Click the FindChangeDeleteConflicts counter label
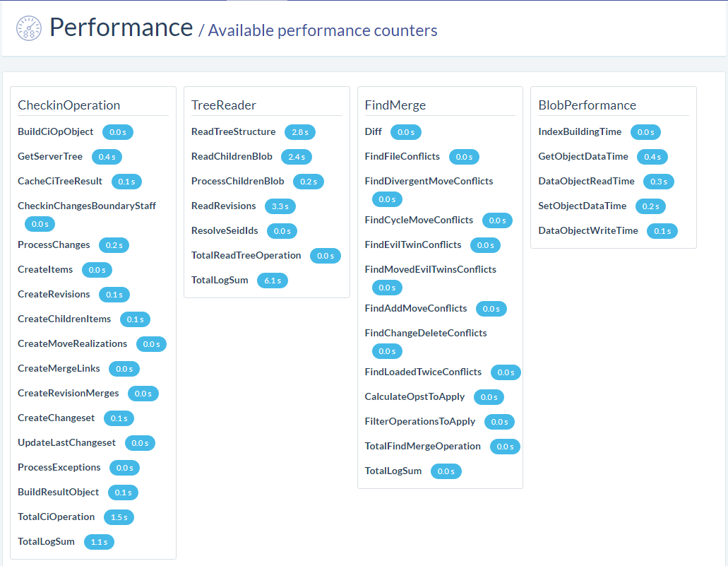Image resolution: width=728 pixels, height=566 pixels. click(x=426, y=334)
